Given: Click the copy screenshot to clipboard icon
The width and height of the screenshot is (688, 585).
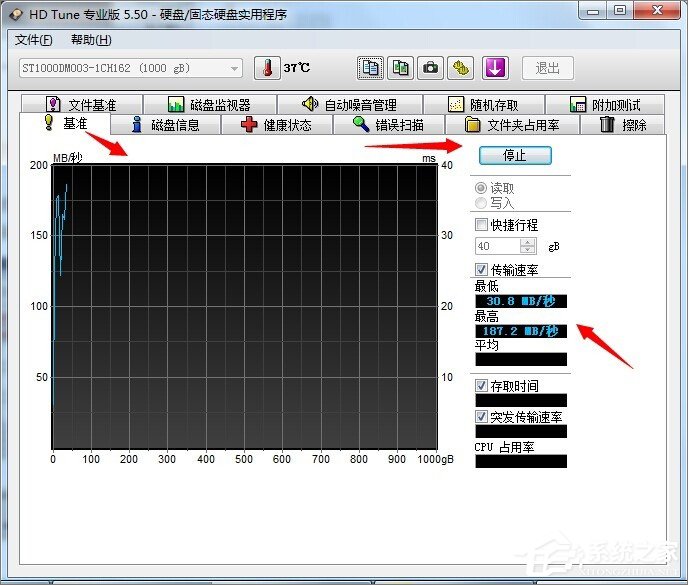Looking at the screenshot, I should [x=400, y=68].
